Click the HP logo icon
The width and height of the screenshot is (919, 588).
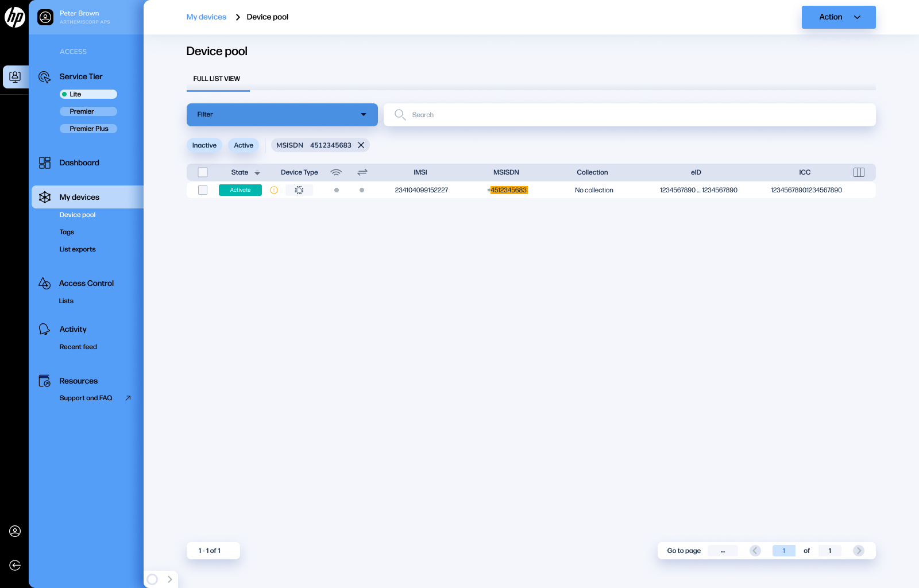coord(14,17)
